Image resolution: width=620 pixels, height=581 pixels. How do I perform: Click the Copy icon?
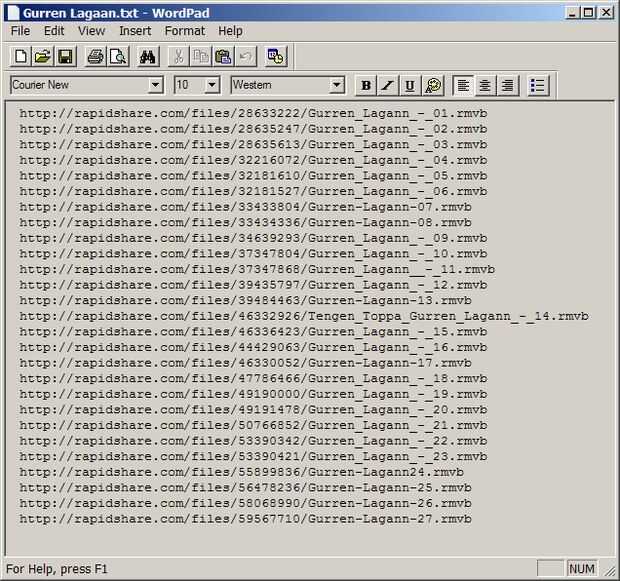[x=201, y=57]
